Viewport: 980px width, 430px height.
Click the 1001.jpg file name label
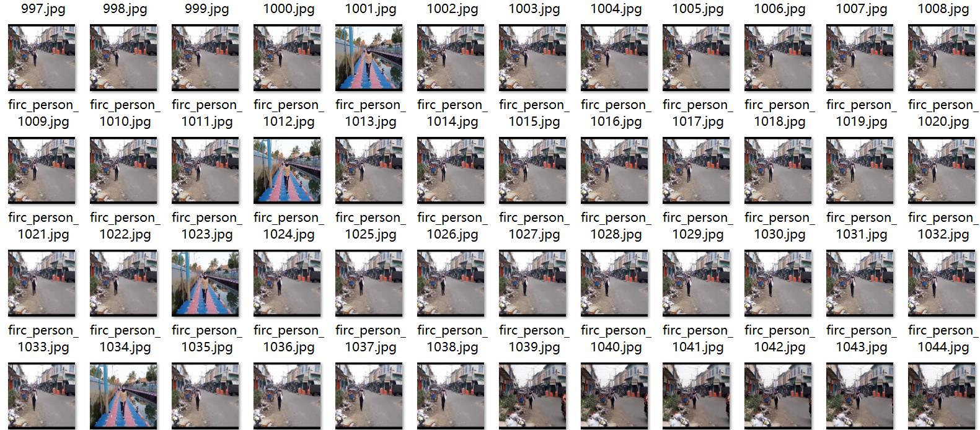click(x=371, y=9)
